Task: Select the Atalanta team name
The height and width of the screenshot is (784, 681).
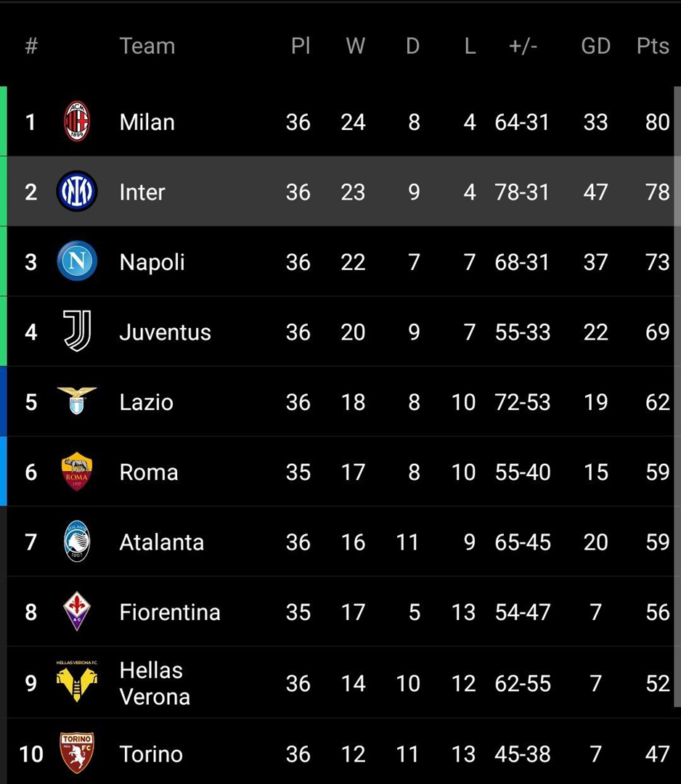Action: [x=161, y=542]
